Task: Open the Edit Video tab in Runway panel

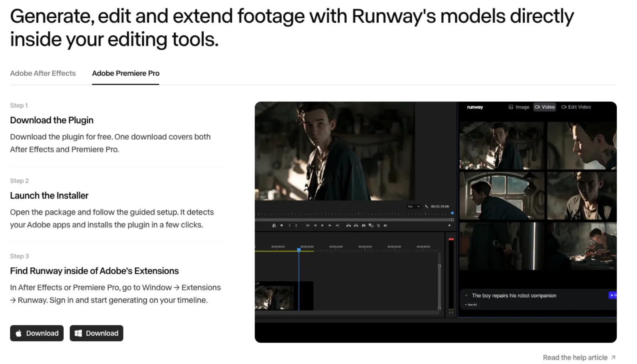Action: pos(576,107)
